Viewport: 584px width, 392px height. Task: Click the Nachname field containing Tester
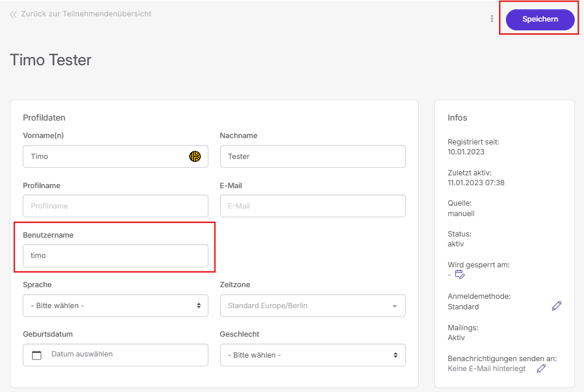(x=313, y=157)
